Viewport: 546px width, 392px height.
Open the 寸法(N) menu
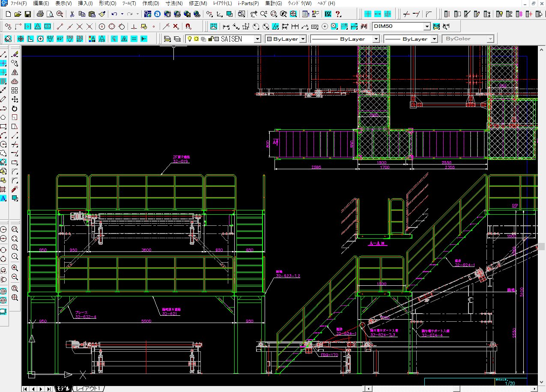tap(174, 3)
